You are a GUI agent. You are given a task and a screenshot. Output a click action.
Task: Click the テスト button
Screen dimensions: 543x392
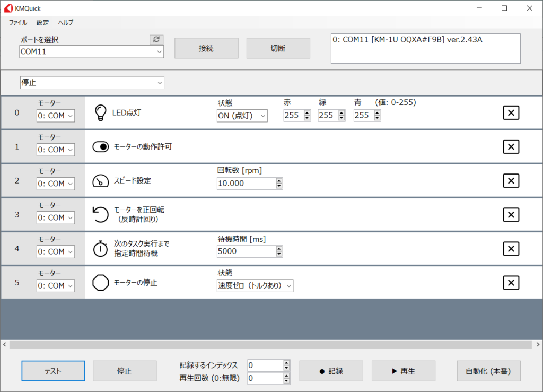point(54,371)
